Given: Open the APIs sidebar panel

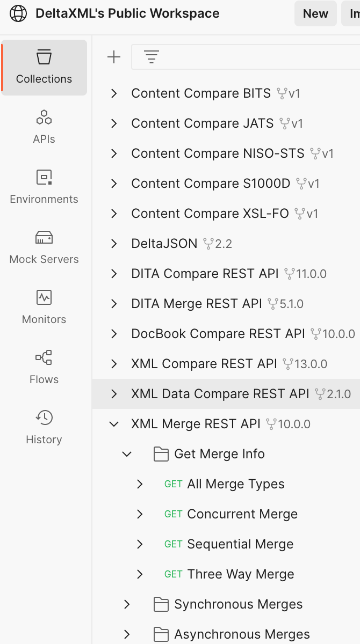Looking at the screenshot, I should [x=44, y=127].
